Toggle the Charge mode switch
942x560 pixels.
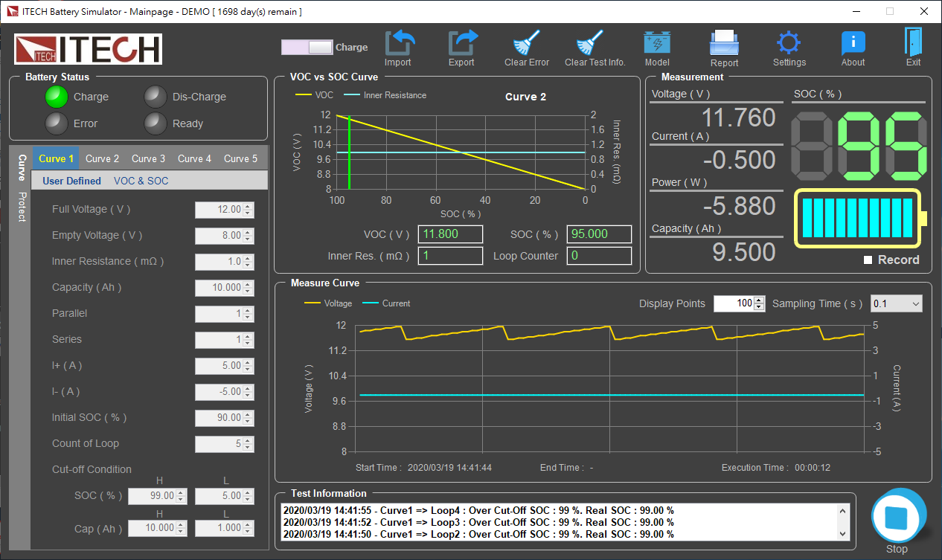pos(307,47)
